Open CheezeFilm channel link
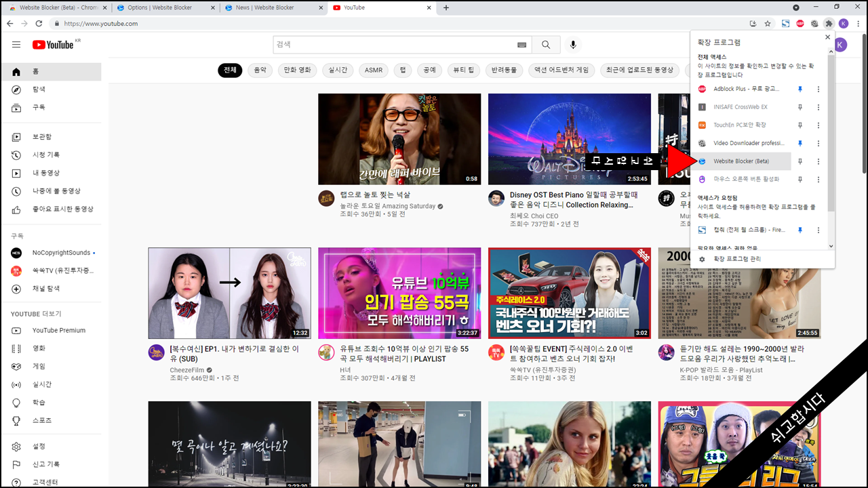Image resolution: width=868 pixels, height=488 pixels. tap(187, 370)
